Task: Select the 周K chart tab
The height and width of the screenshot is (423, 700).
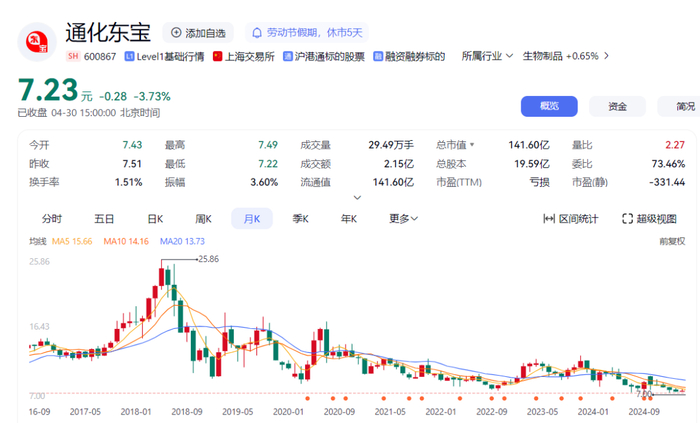Action: click(x=203, y=219)
